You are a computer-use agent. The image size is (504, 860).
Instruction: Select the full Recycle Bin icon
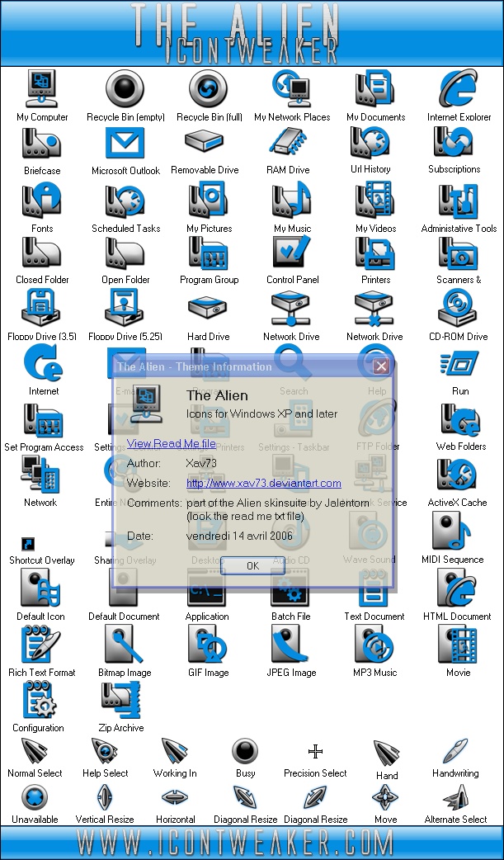pos(209,88)
